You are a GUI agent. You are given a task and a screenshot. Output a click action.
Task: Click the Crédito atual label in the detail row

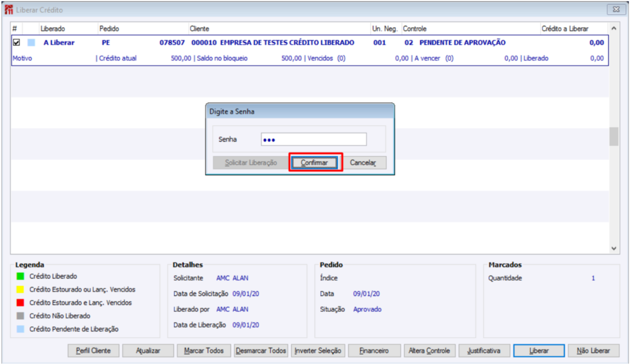click(118, 58)
